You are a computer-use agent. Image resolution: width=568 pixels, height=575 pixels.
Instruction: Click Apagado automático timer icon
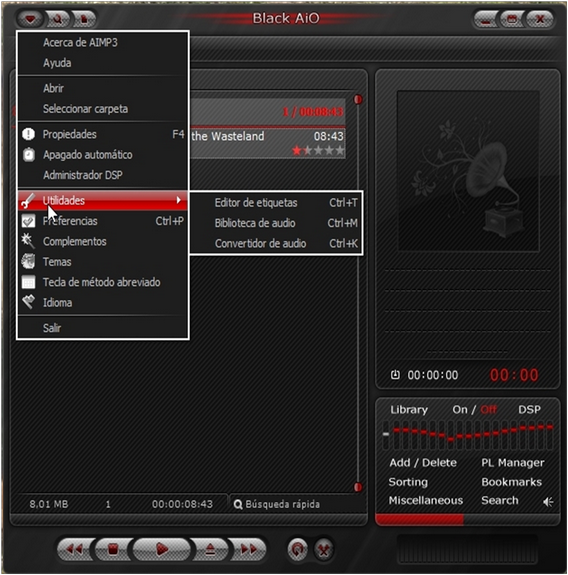pos(29,154)
